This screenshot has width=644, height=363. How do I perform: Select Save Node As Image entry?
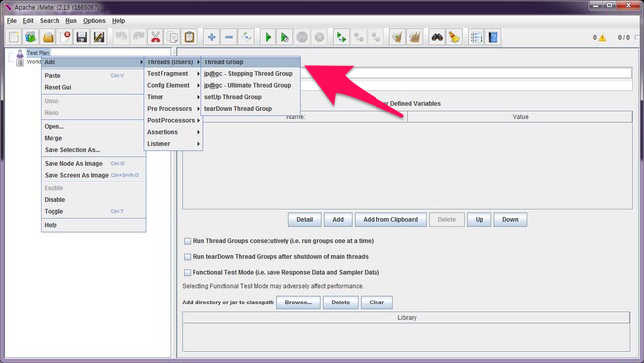pos(93,164)
